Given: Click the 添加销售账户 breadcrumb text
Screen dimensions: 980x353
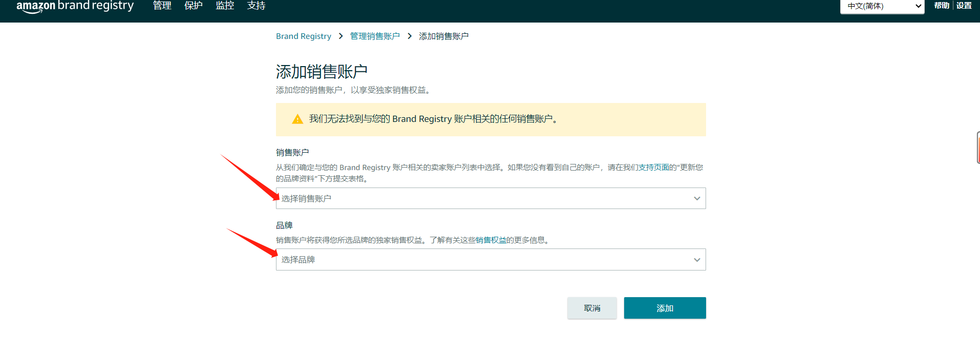Looking at the screenshot, I should click(444, 36).
